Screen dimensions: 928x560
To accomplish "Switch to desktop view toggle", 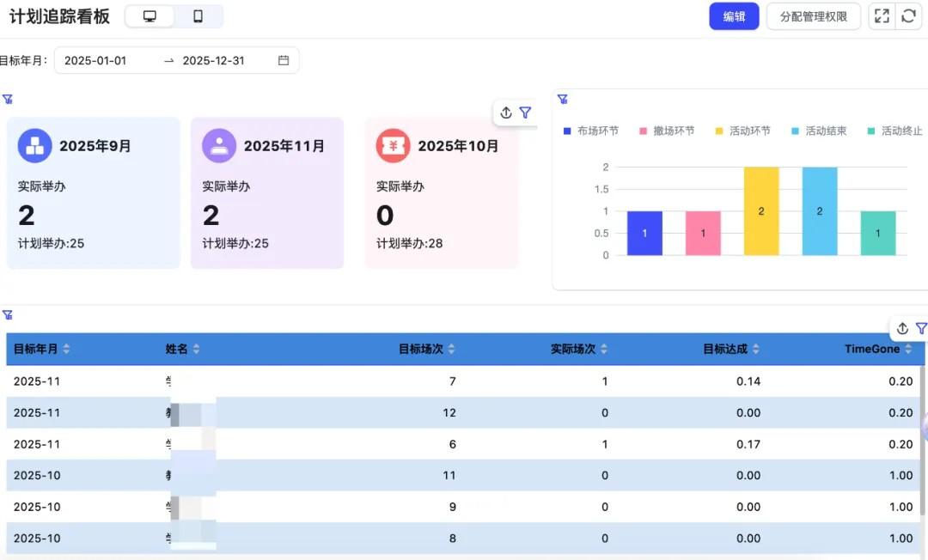I will click(x=150, y=15).
